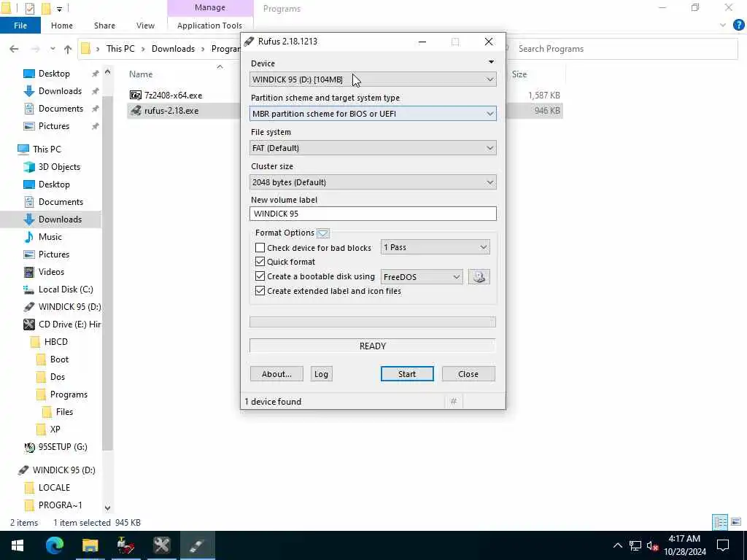This screenshot has height=560, width=747.
Task: Toggle Create a bootable disk using checkbox
Action: click(x=260, y=276)
